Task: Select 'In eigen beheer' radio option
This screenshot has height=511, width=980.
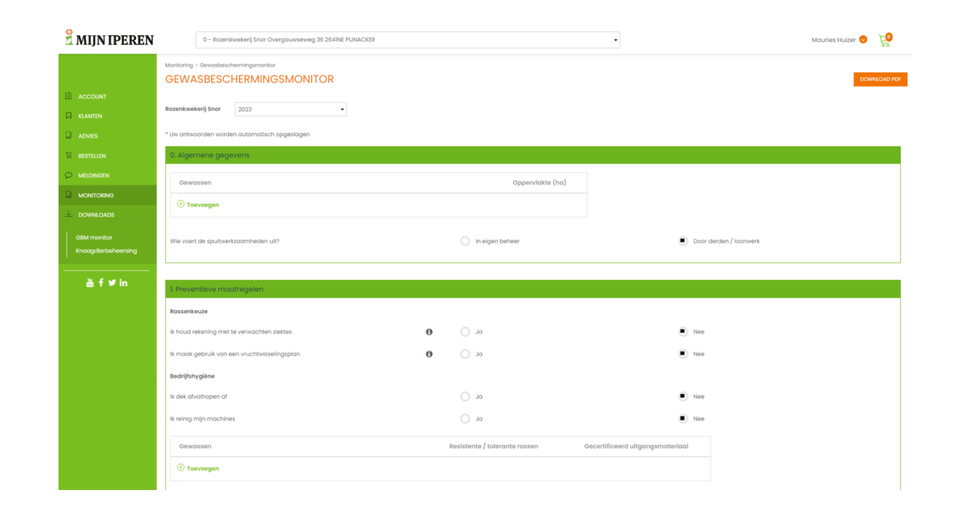Action: click(465, 241)
